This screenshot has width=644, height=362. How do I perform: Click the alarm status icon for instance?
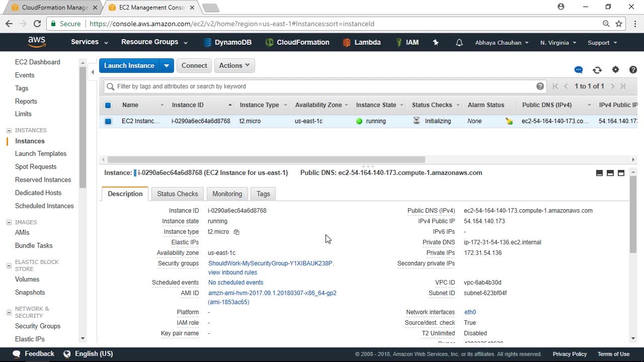509,121
